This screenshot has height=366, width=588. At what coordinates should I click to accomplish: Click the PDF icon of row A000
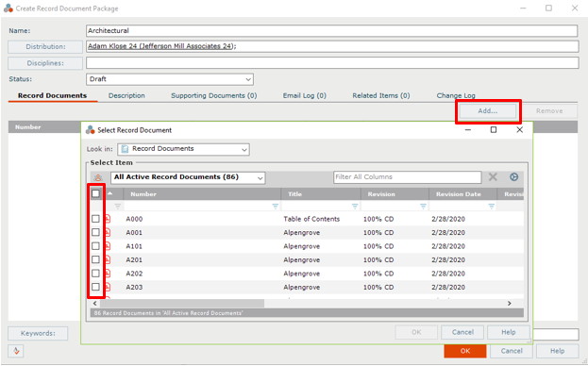tap(108, 219)
